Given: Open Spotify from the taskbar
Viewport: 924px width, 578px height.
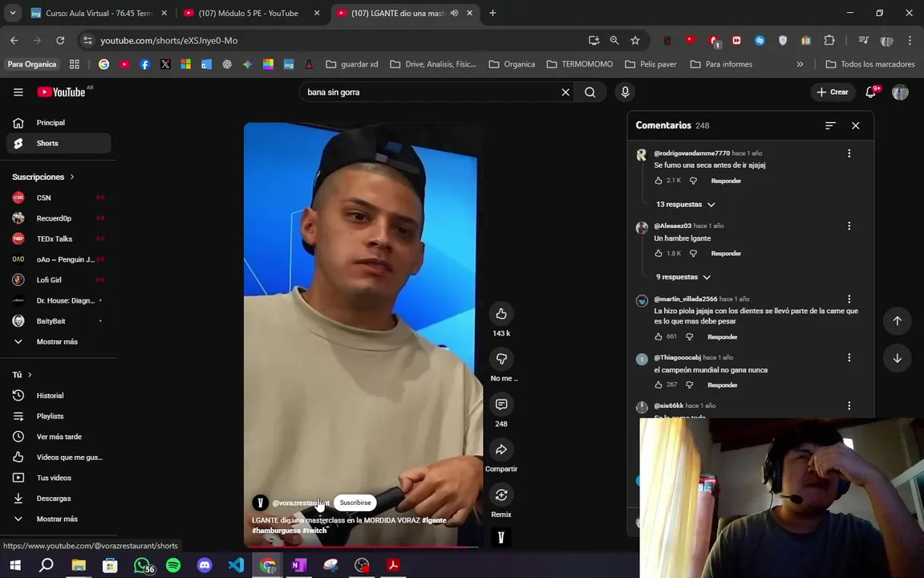Looking at the screenshot, I should tap(173, 565).
